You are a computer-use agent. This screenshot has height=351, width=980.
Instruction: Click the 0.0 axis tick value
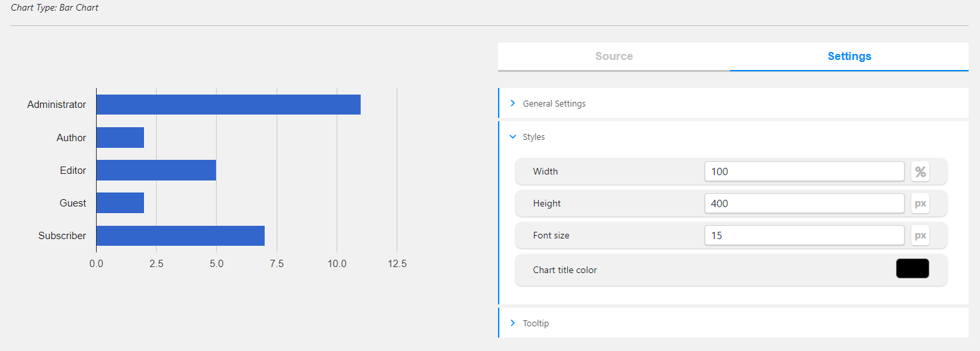click(96, 264)
